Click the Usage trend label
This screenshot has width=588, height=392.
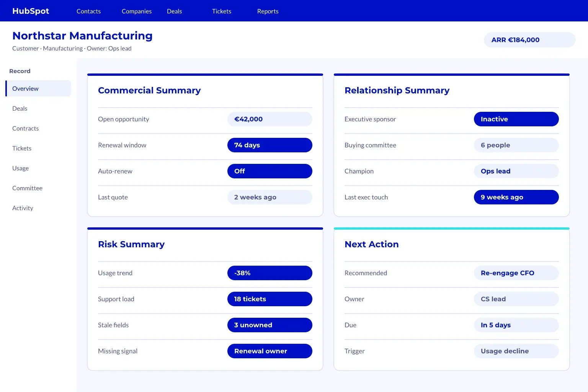115,273
